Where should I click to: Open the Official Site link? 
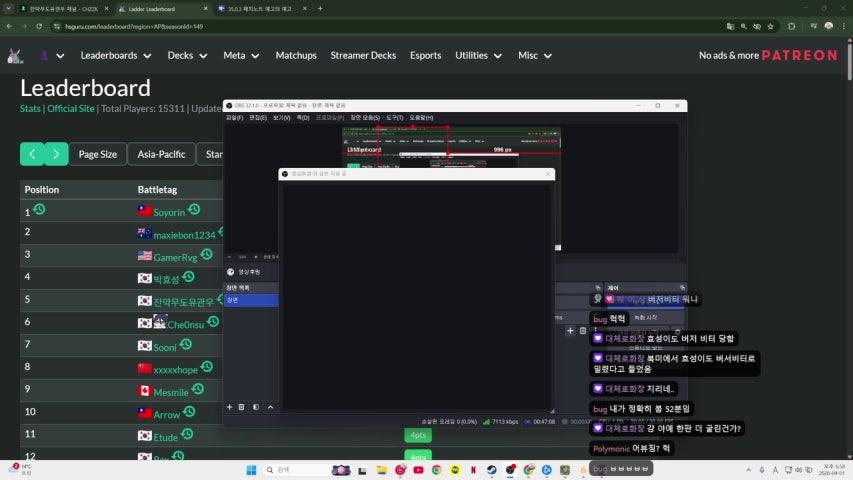71,108
